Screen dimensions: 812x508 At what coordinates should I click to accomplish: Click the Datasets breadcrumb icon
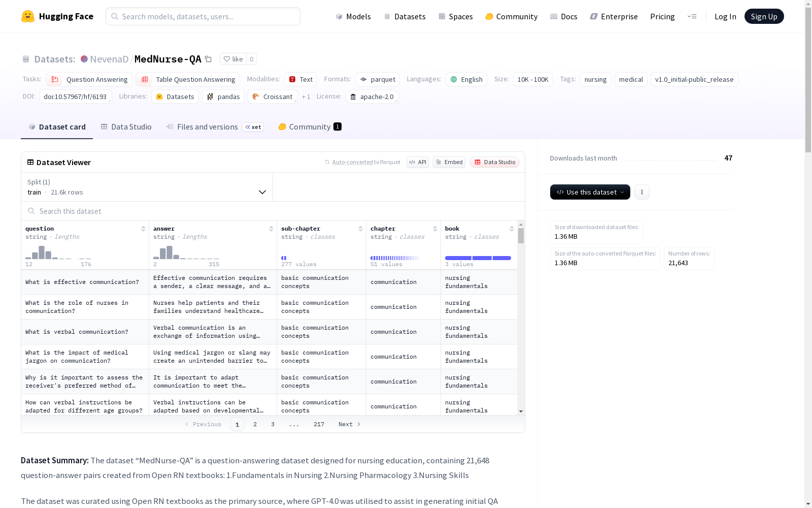click(x=26, y=59)
